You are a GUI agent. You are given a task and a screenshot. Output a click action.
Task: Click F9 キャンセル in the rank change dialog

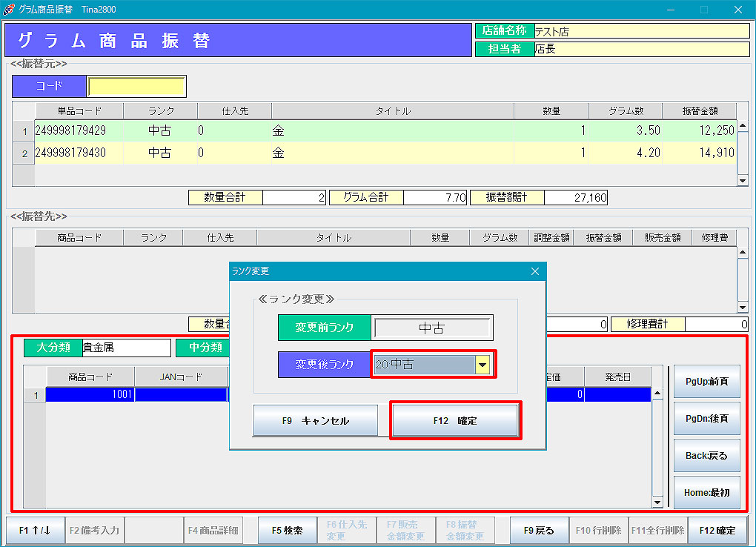click(315, 420)
